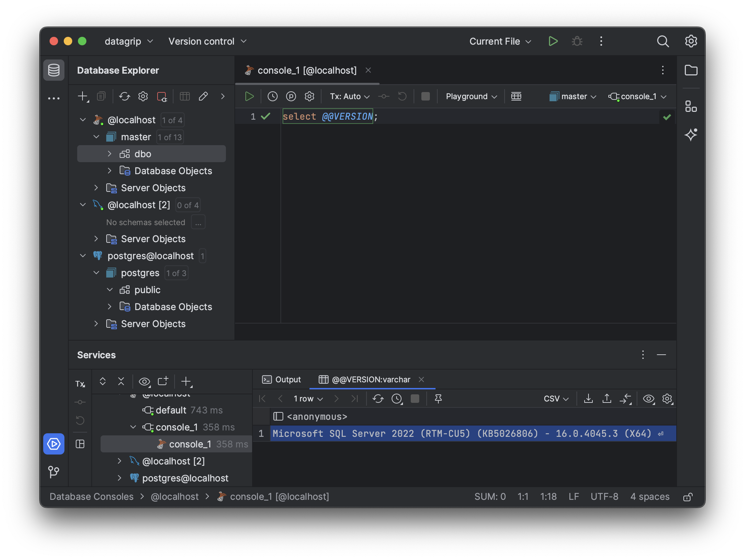Open the datagrip project menu

[129, 41]
